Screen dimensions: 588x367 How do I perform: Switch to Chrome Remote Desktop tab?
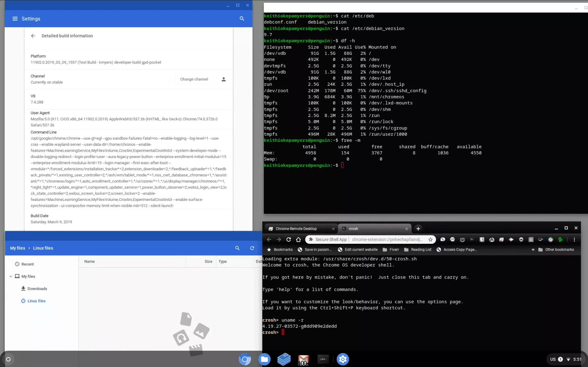pos(301,229)
